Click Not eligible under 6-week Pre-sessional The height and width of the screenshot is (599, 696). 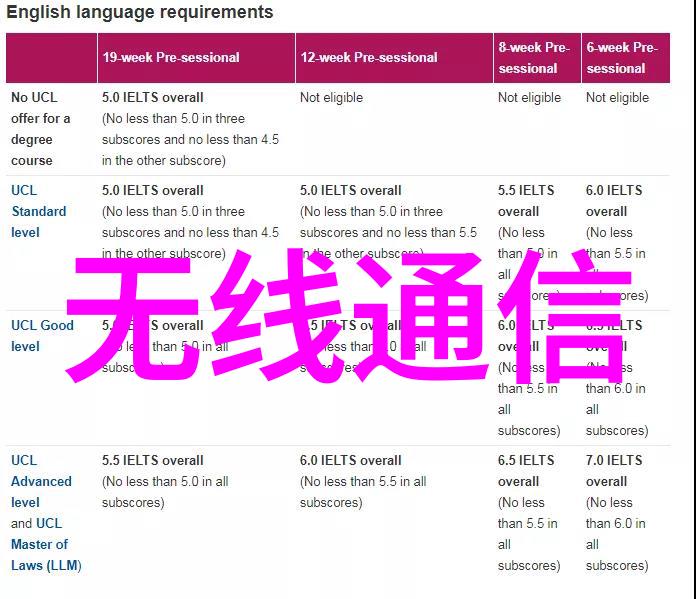click(x=617, y=98)
